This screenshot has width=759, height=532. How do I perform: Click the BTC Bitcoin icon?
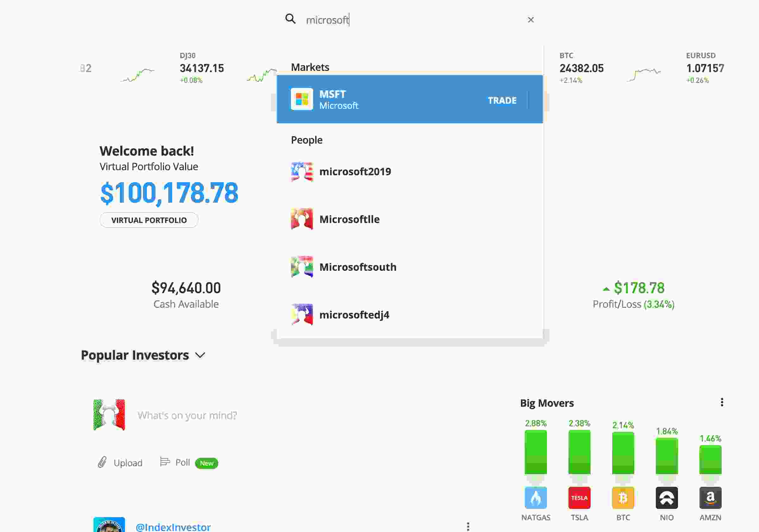click(x=623, y=498)
